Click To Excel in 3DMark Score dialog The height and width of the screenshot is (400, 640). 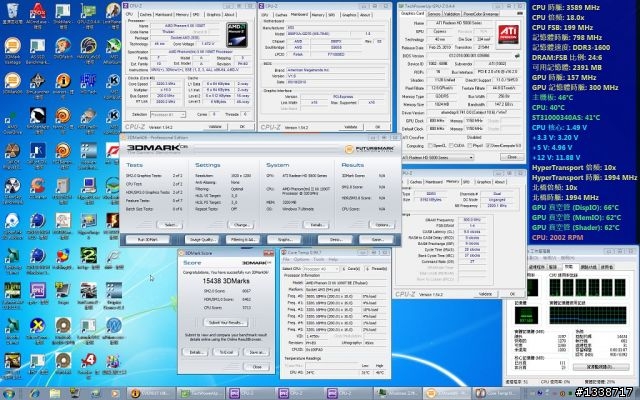pyautogui.click(x=226, y=352)
